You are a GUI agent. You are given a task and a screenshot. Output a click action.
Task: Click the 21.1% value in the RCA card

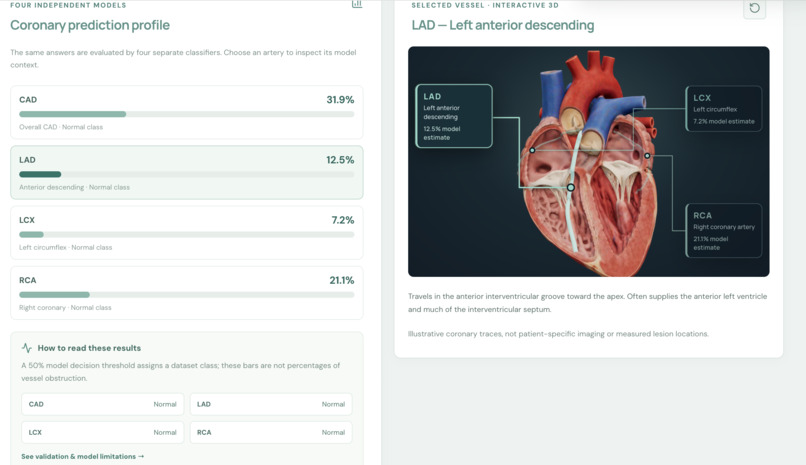(x=342, y=280)
